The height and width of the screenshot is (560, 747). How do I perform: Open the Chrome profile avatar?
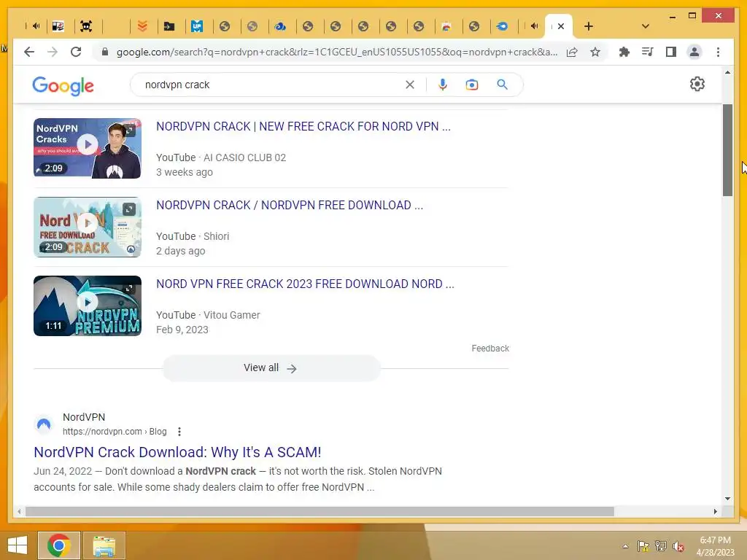tap(694, 52)
